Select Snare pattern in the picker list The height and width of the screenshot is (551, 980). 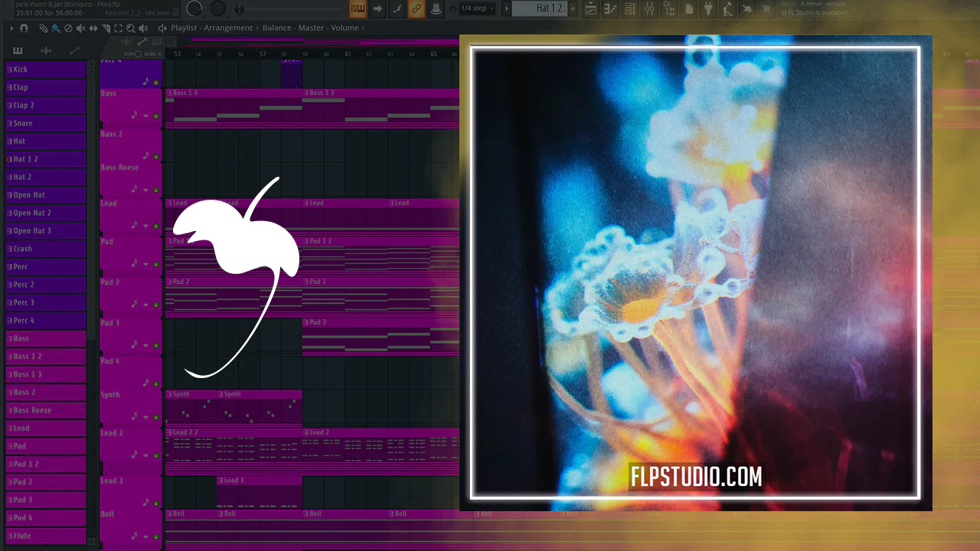[46, 123]
